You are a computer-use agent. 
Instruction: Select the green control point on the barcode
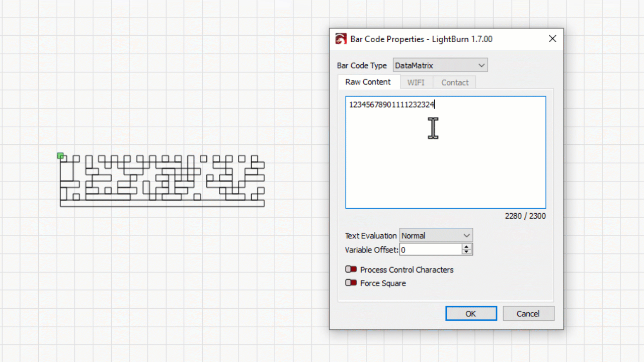pos(60,156)
